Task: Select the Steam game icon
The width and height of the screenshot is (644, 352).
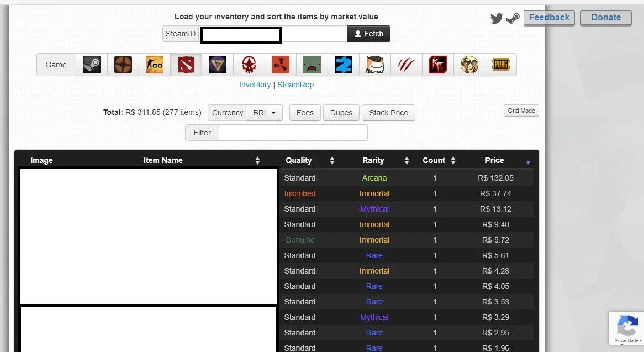Action: pyautogui.click(x=92, y=65)
